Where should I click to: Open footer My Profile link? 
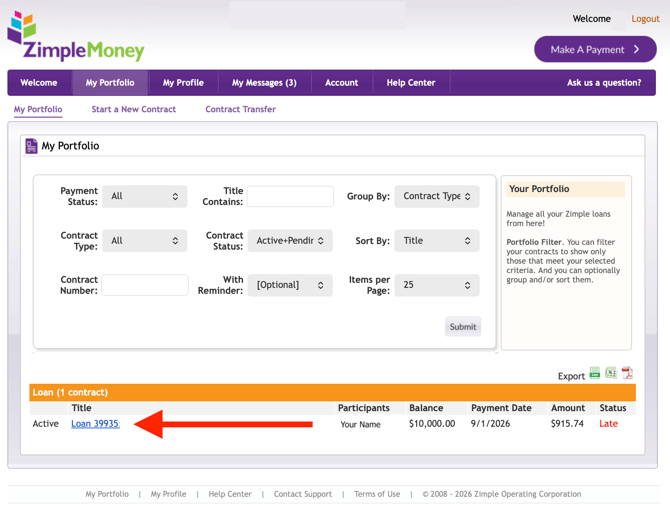click(168, 494)
